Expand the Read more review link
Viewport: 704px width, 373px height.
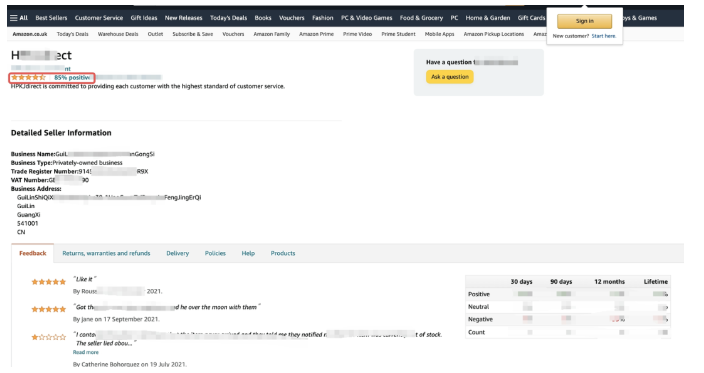coord(85,352)
